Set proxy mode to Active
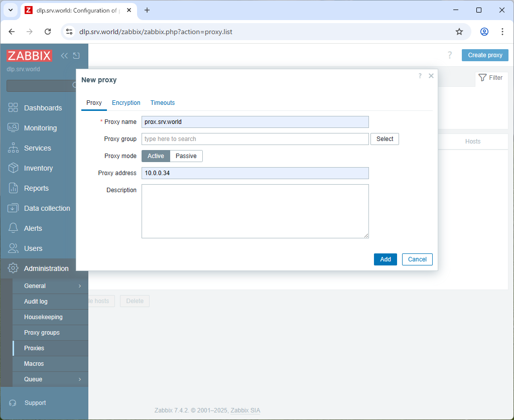 156,156
